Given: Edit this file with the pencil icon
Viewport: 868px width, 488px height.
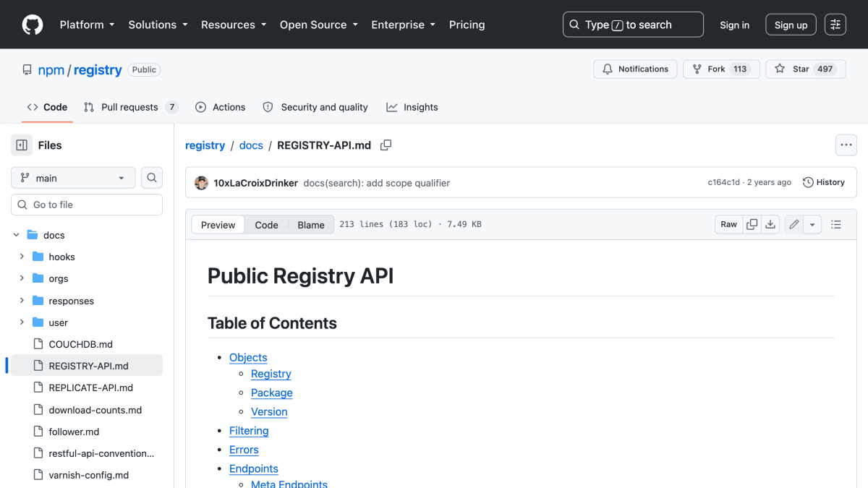Looking at the screenshot, I should [x=794, y=225].
